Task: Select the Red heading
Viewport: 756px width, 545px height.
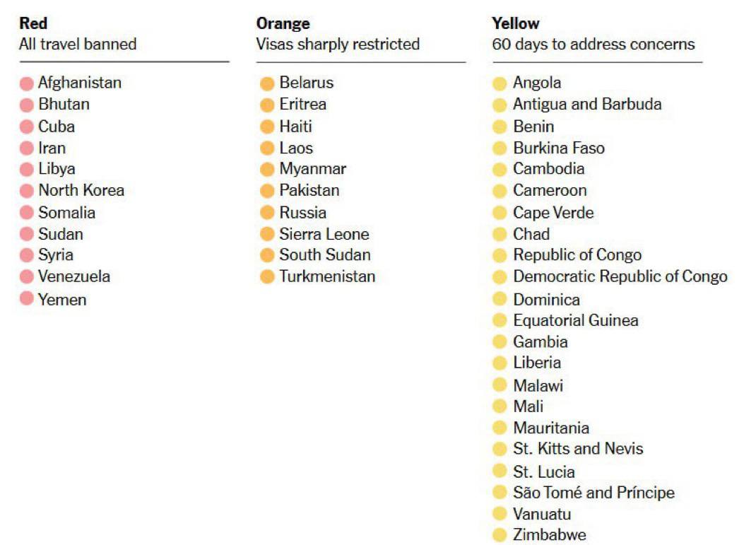Action: (33, 23)
